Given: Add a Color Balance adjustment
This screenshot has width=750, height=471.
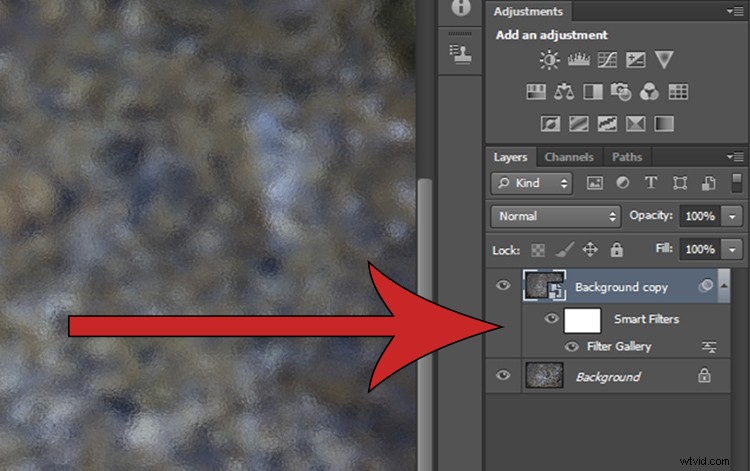Looking at the screenshot, I should click(564, 91).
